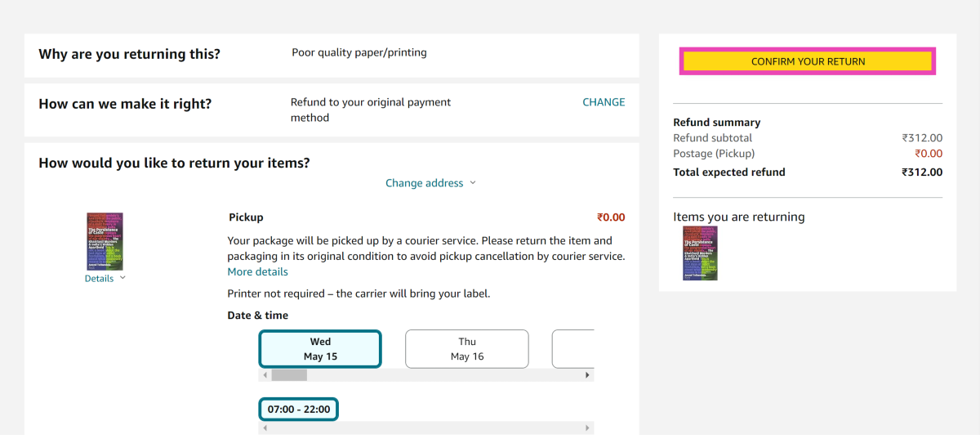This screenshot has width=980, height=439.
Task: Click book thumbnail under Items you are returning
Action: (700, 253)
